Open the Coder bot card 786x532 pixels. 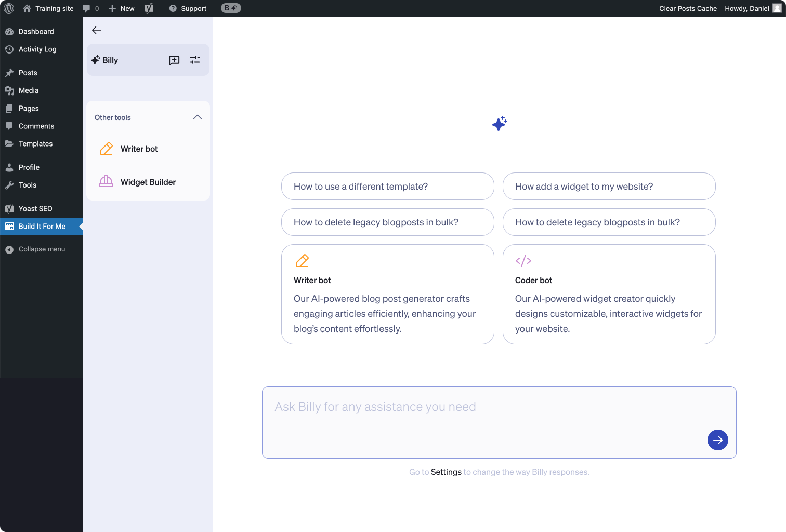point(609,294)
